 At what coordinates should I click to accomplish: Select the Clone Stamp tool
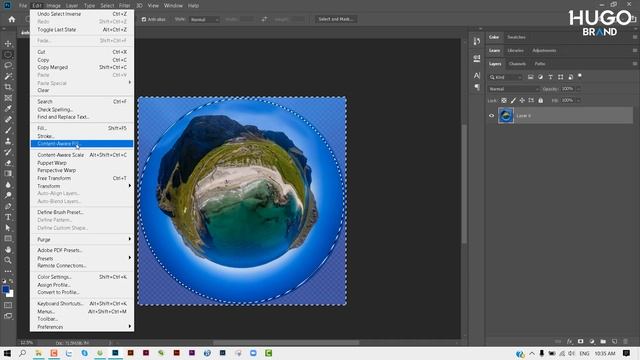[x=8, y=141]
